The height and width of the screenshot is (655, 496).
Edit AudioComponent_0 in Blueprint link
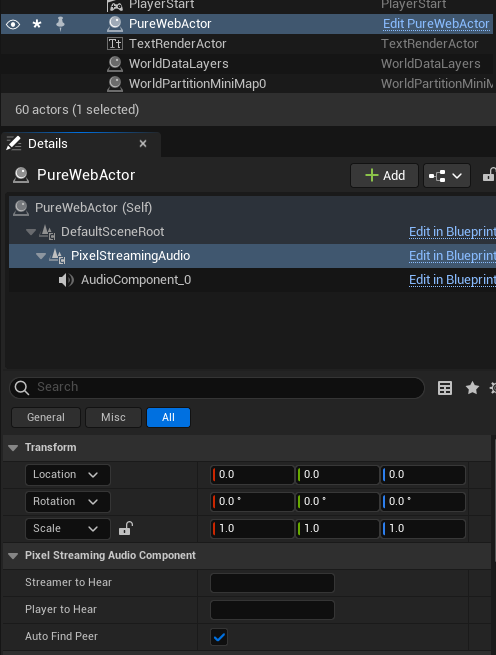click(x=452, y=280)
